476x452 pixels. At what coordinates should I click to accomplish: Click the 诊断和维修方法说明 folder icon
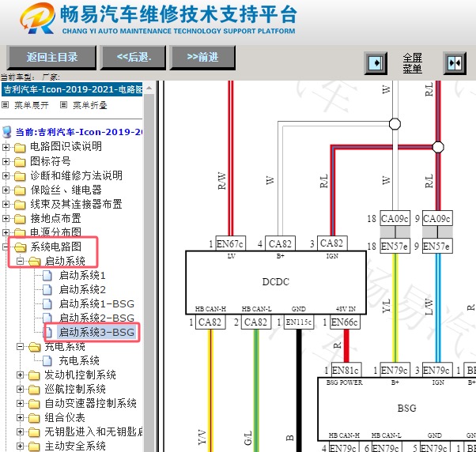pos(20,176)
